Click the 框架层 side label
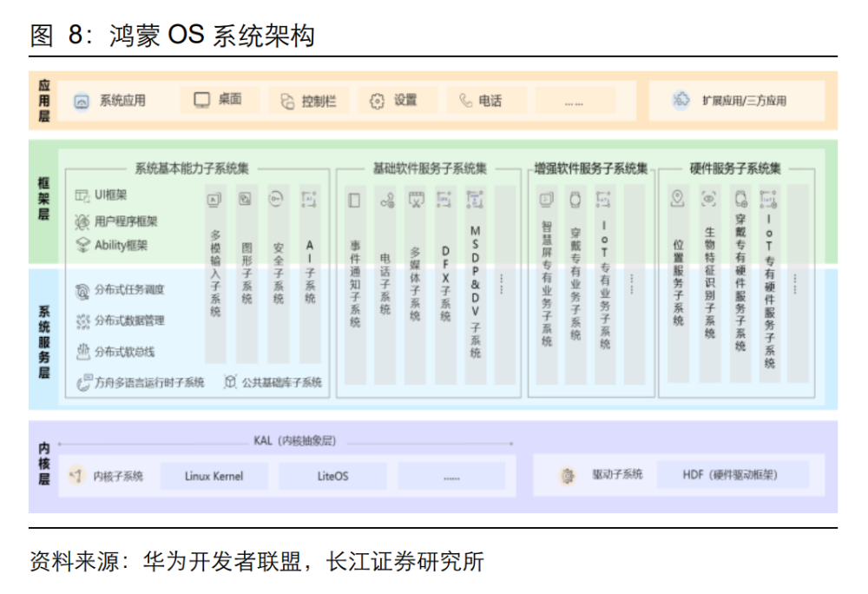The image size is (868, 594). (x=43, y=199)
